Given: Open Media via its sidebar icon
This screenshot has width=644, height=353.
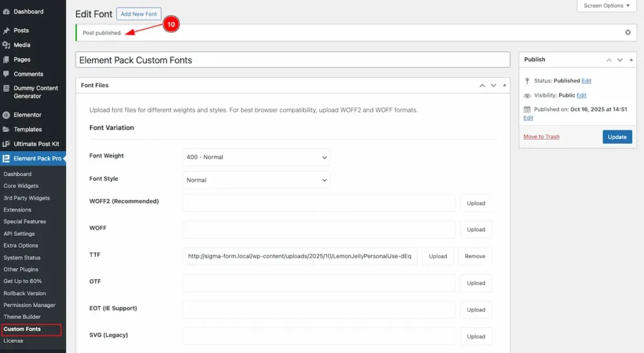Looking at the screenshot, I should point(6,45).
